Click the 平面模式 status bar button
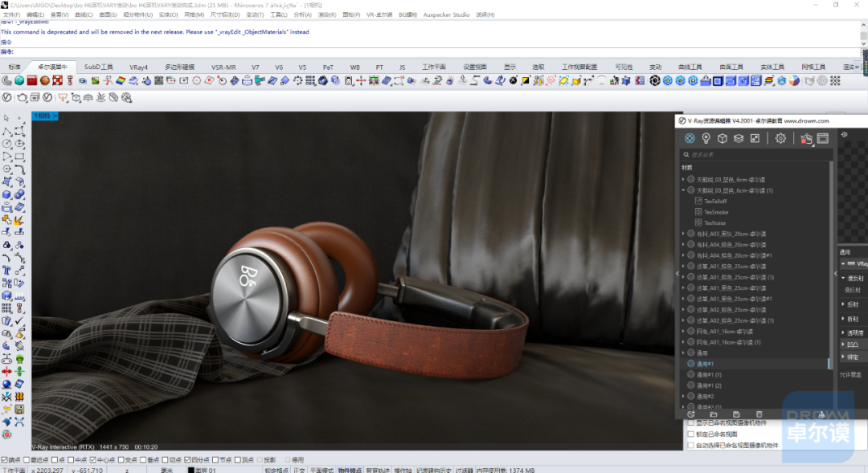This screenshot has width=868, height=473. point(322,471)
